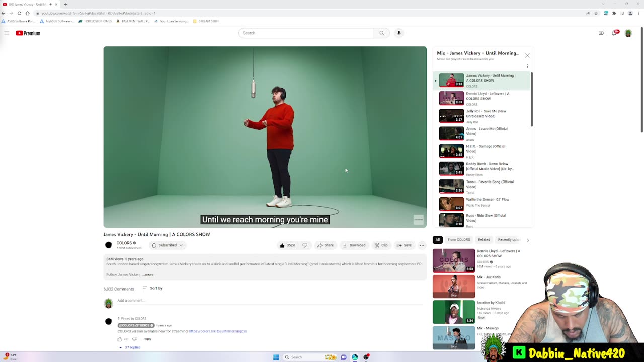Open browser home page button

pos(27,13)
